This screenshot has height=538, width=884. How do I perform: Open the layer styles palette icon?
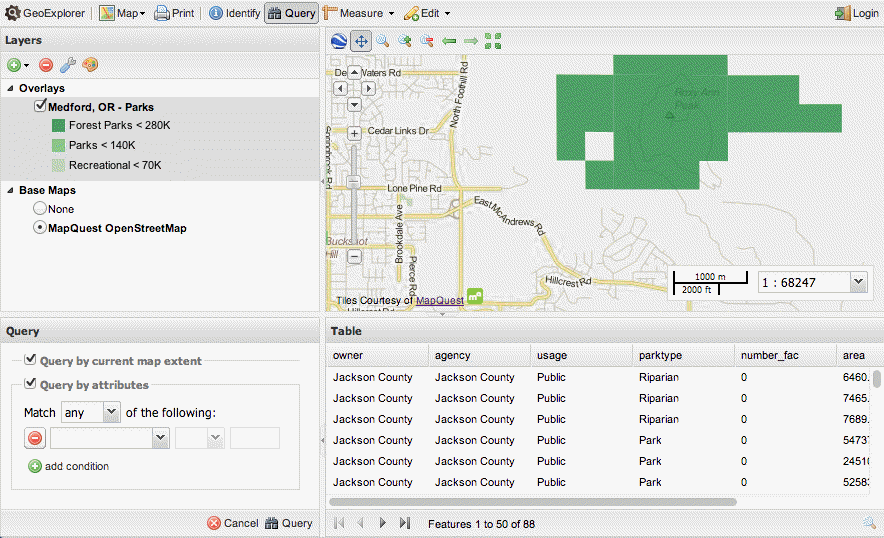coord(90,65)
